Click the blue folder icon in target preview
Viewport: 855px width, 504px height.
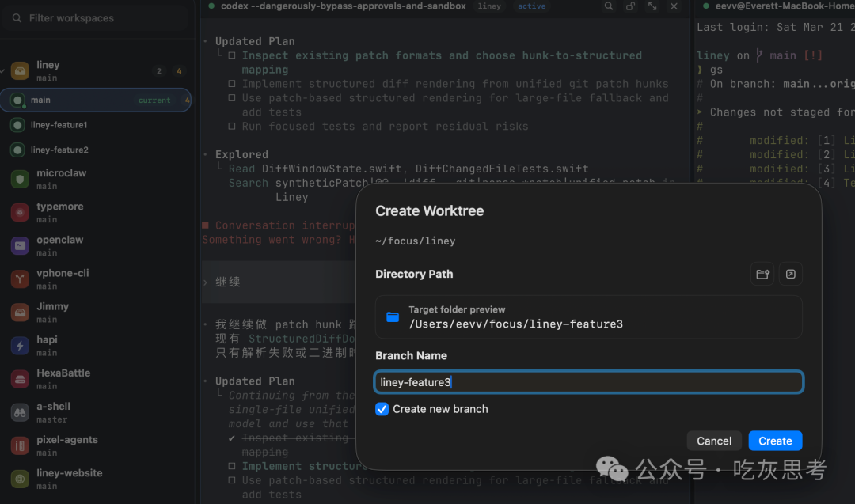pos(393,317)
